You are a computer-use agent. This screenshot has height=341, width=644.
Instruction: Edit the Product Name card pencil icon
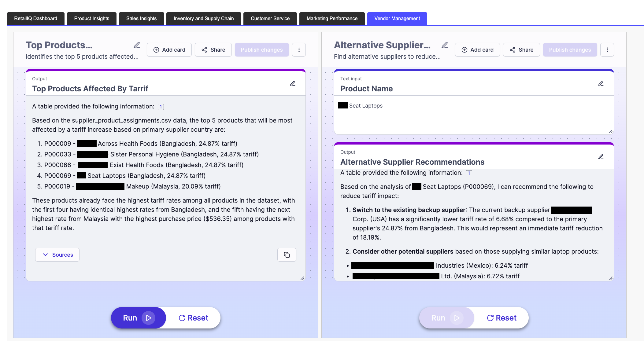click(601, 83)
